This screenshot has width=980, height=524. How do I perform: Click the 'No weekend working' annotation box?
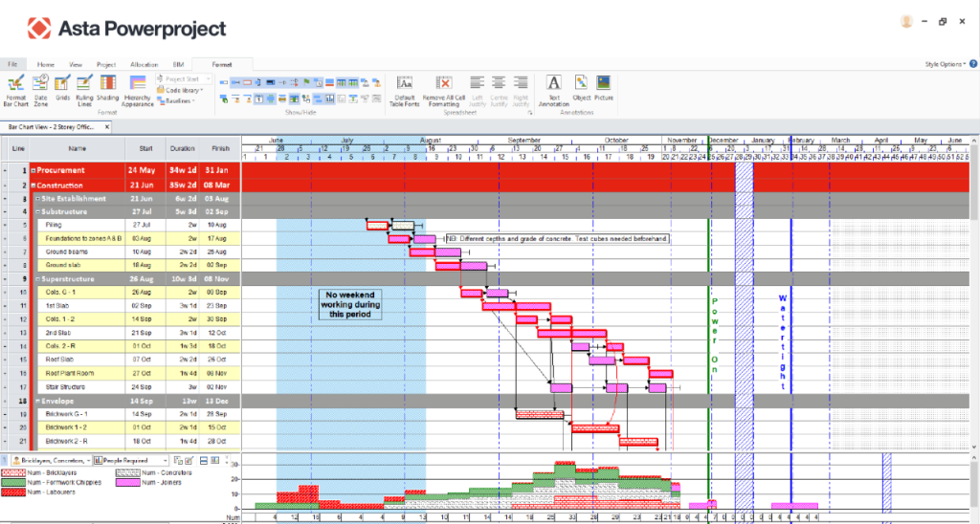pyautogui.click(x=350, y=305)
